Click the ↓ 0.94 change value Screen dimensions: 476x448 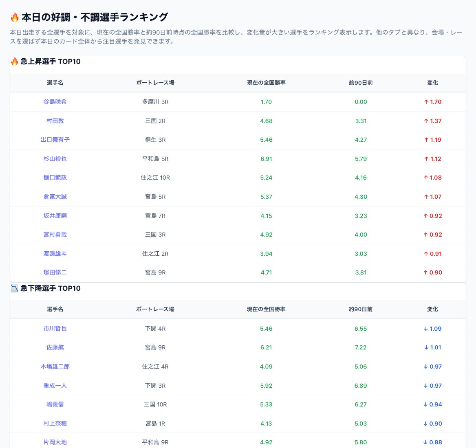[x=432, y=405]
